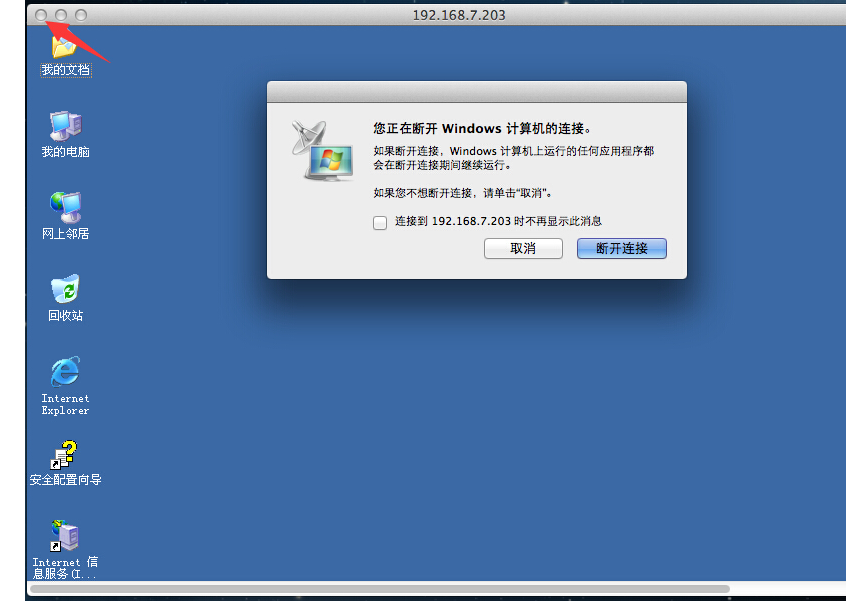Open the 网上邻居 network icon

65,207
